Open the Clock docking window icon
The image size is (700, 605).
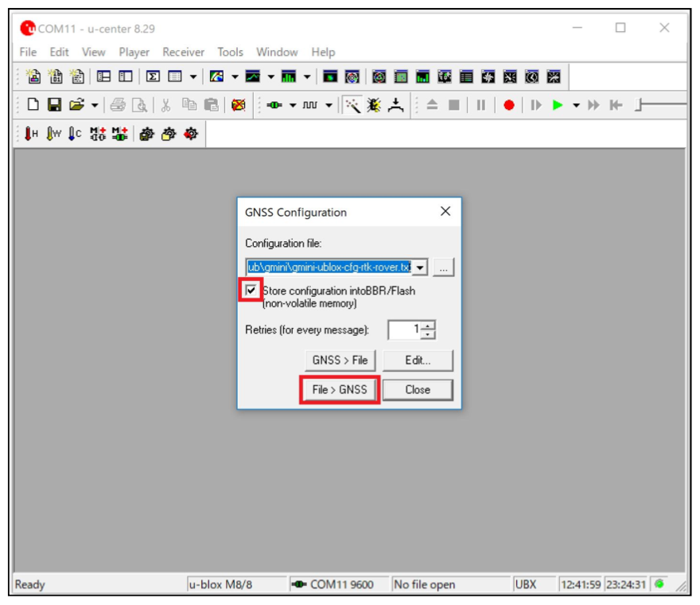point(531,77)
